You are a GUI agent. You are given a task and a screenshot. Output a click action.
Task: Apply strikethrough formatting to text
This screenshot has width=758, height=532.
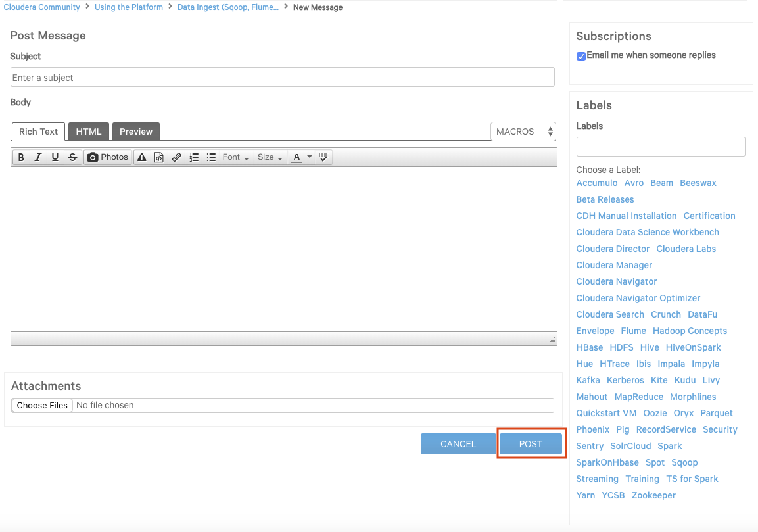[72, 157]
